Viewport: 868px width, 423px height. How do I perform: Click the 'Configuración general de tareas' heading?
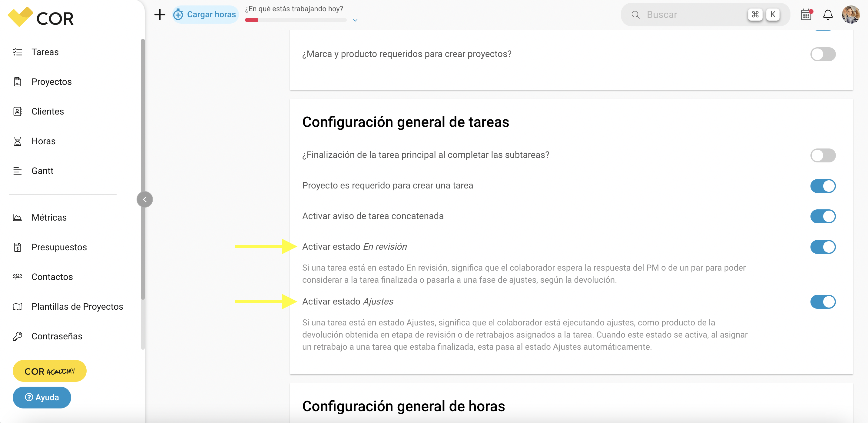[x=405, y=122]
